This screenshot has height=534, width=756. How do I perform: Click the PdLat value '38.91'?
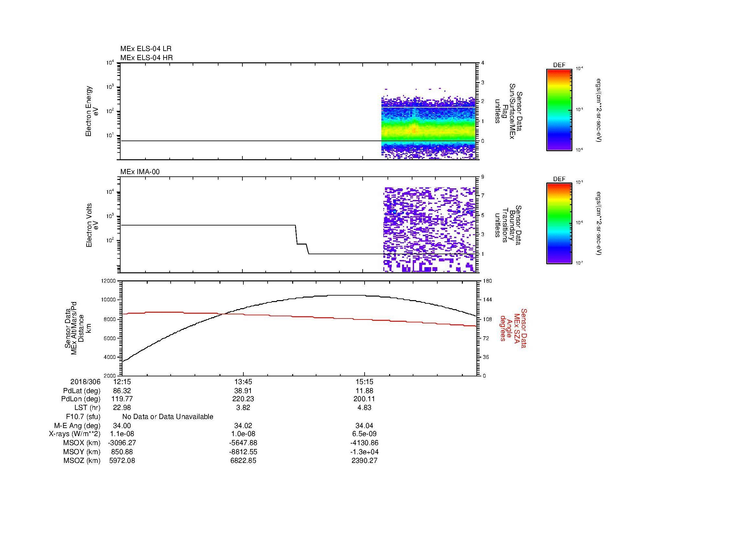click(243, 391)
